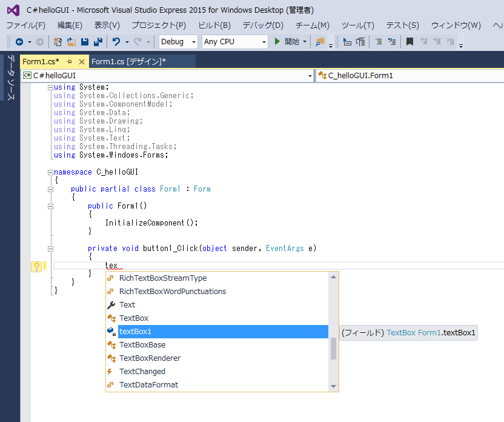This screenshot has width=504, height=422.
Task: Open the Undo history dropdown arrow
Action: coord(127,42)
